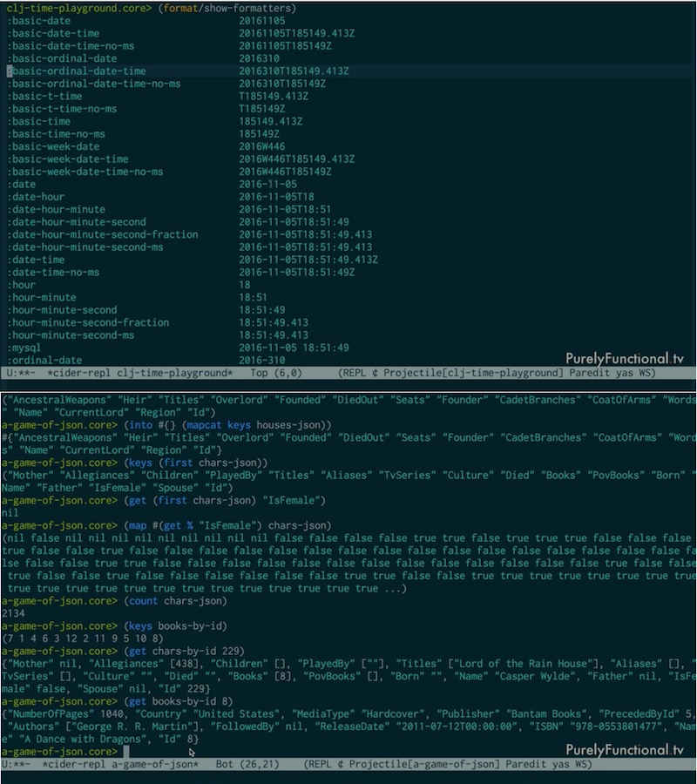Place cursor at the empty a-game-of-json.core> prompt
The width and height of the screenshot is (697, 784).
[125, 751]
